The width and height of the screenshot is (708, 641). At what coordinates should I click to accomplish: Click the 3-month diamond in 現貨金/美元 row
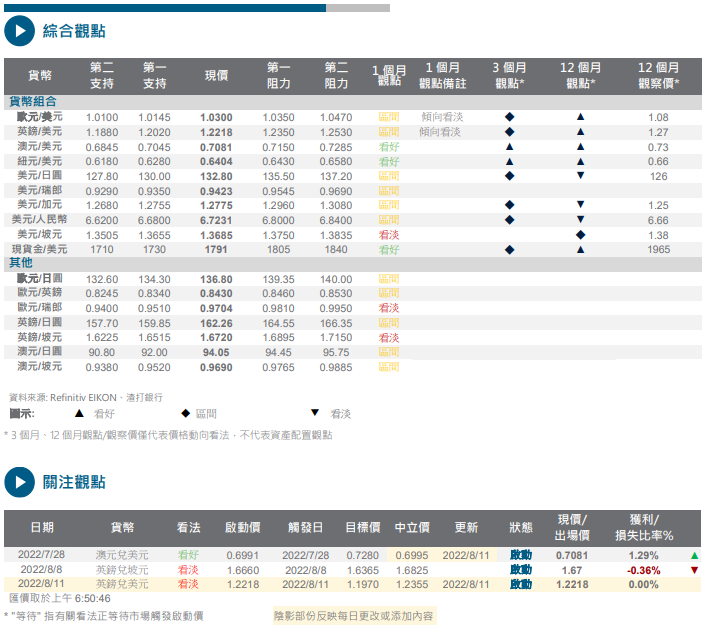pos(509,249)
